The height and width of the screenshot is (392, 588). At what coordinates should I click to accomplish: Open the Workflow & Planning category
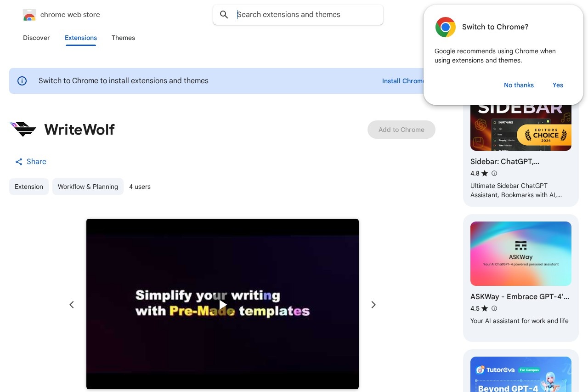[x=88, y=187]
